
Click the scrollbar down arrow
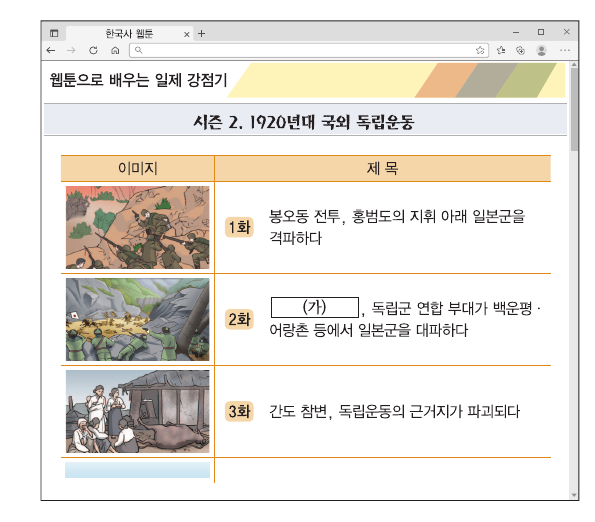pyautogui.click(x=574, y=495)
